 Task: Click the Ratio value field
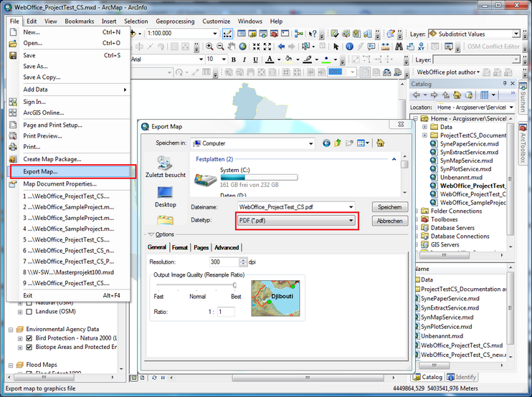(226, 312)
